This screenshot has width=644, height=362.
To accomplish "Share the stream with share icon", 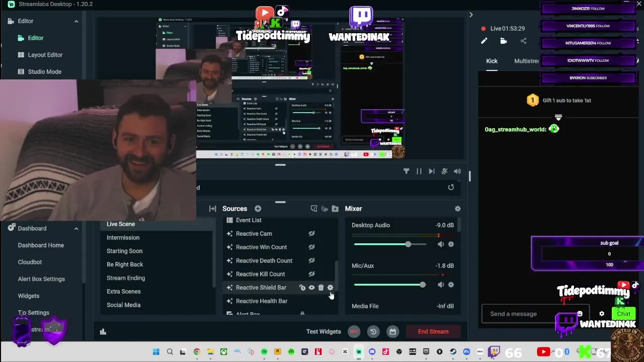I will (523, 41).
